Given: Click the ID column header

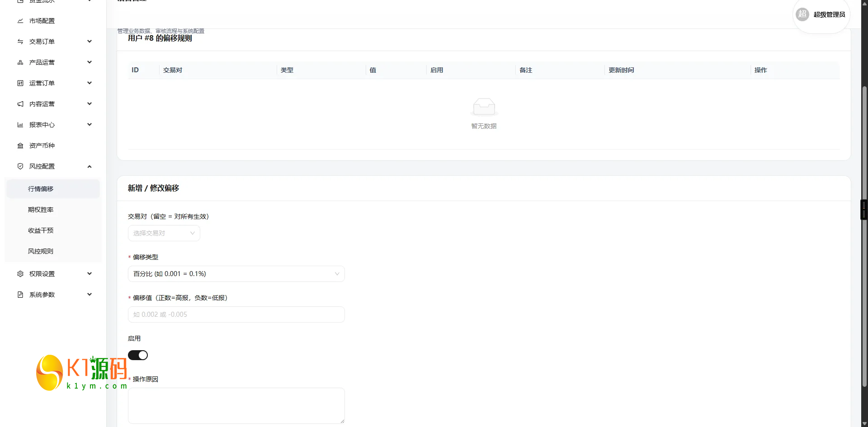Looking at the screenshot, I should [135, 70].
